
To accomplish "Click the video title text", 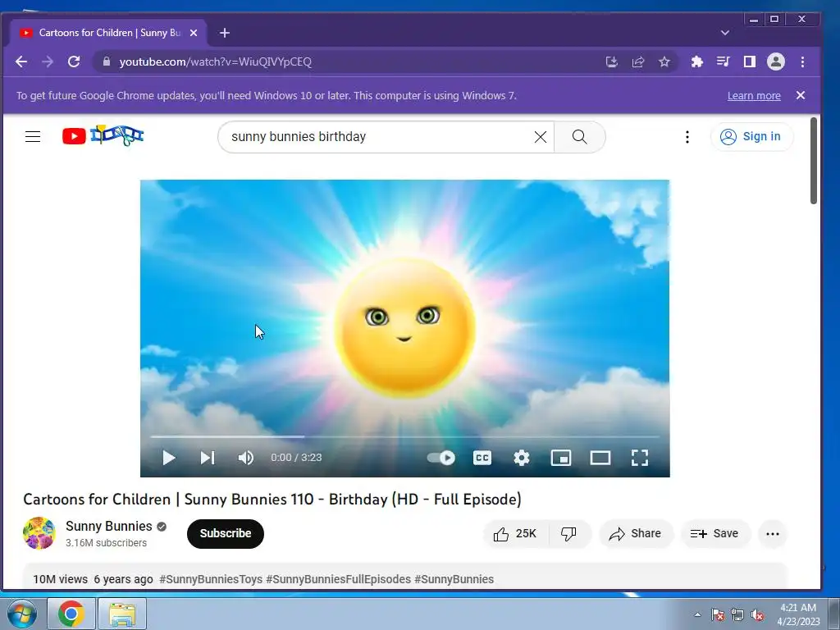I will point(272,500).
